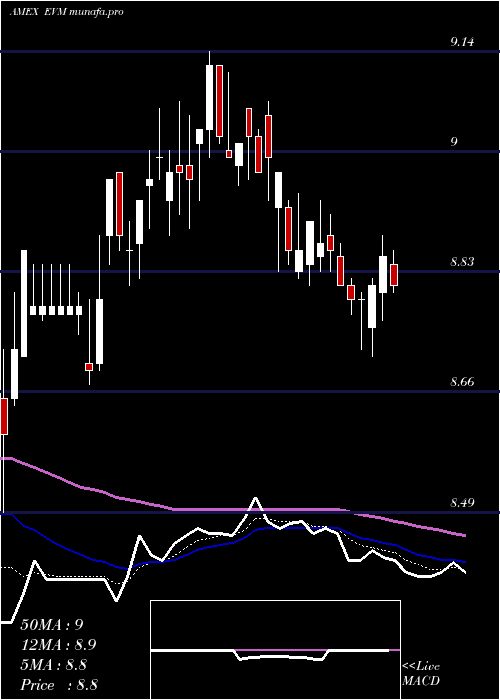
Task: Click the 'AMEX EVM munafa.pro' chart title
Action: (66, 12)
